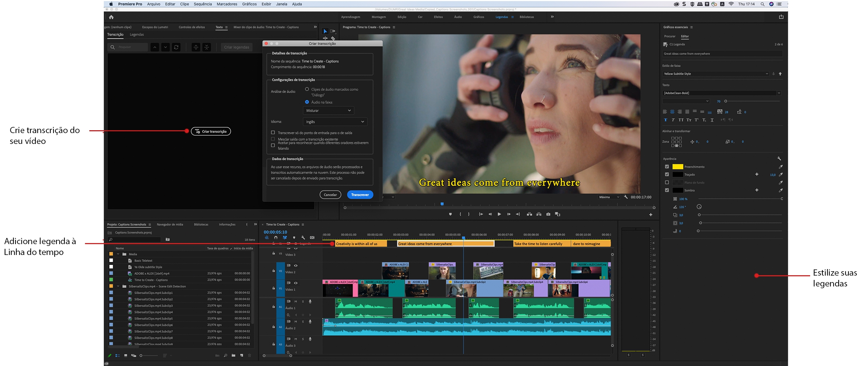Toggle Snap magnet icon in timeline
Screen dimensions: 868x366
tap(276, 238)
